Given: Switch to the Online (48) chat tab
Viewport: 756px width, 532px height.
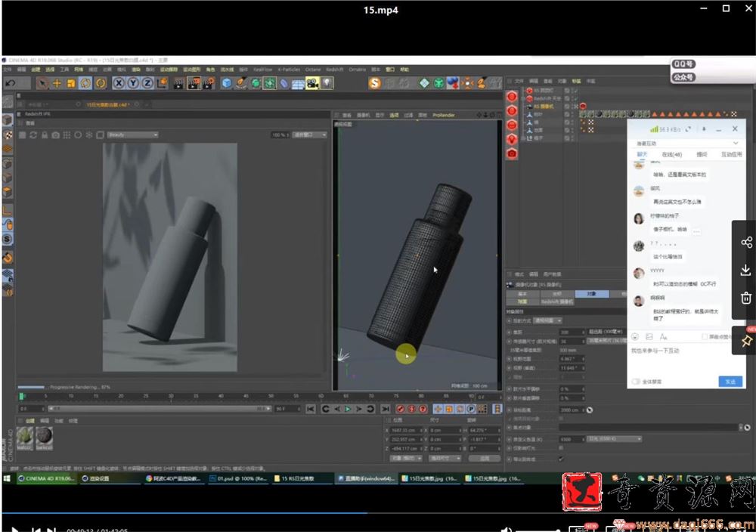Looking at the screenshot, I should click(671, 155).
